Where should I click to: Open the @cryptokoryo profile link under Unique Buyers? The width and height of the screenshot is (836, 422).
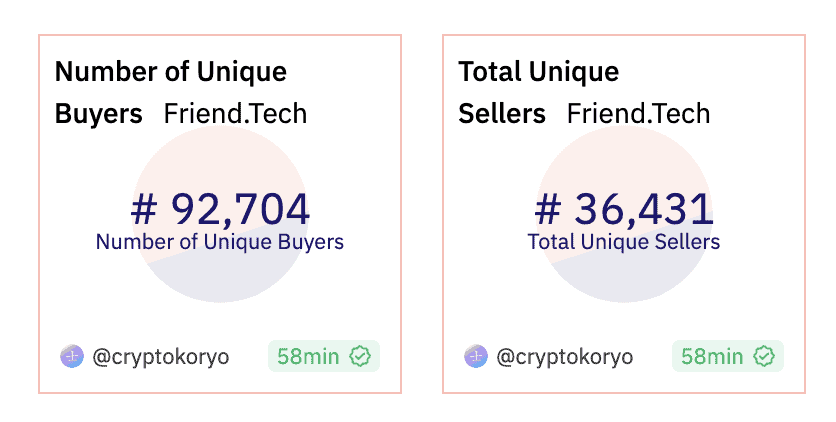[x=161, y=356]
